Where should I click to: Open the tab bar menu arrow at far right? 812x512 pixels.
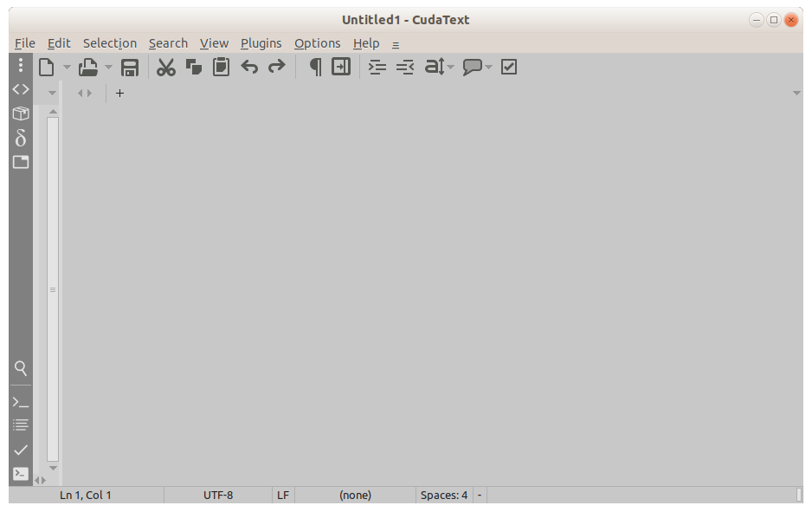coord(797,94)
